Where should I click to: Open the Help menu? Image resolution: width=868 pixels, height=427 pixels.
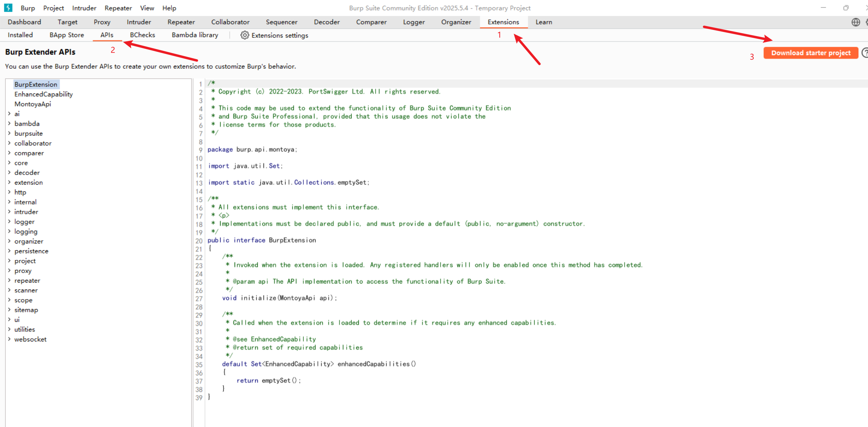click(169, 8)
